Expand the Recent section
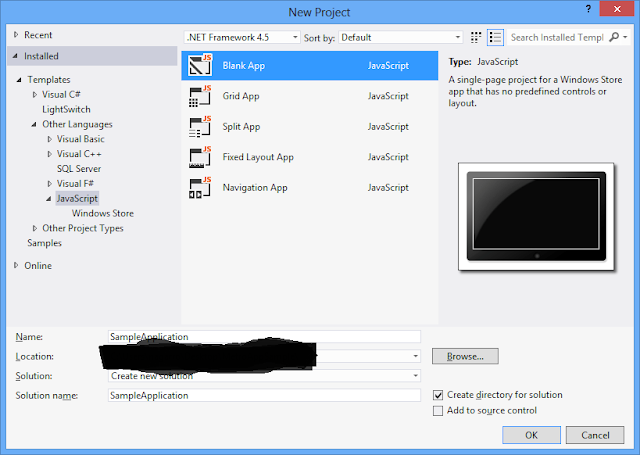This screenshot has height=455, width=640. pyautogui.click(x=16, y=35)
